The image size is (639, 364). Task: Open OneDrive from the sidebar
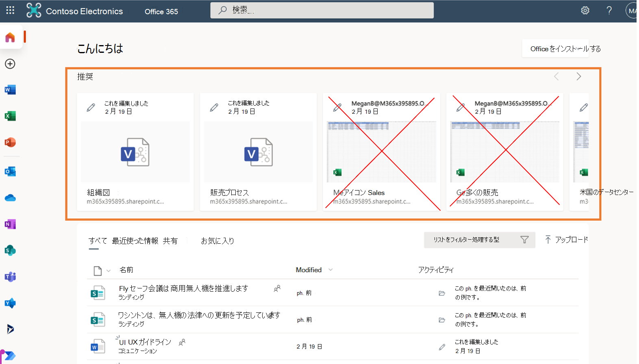coord(10,198)
